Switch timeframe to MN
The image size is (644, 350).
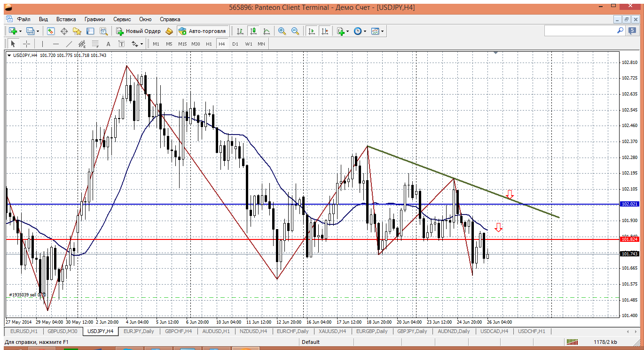261,44
